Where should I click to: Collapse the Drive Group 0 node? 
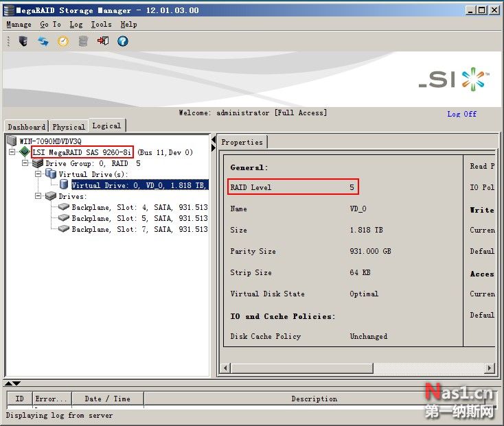click(x=25, y=163)
